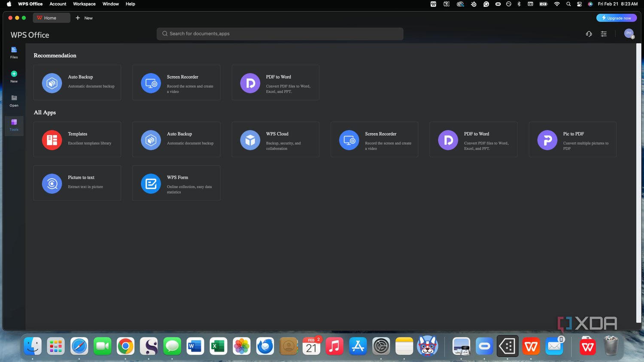Launch Microsoft Excel from the Dock

[218, 346]
